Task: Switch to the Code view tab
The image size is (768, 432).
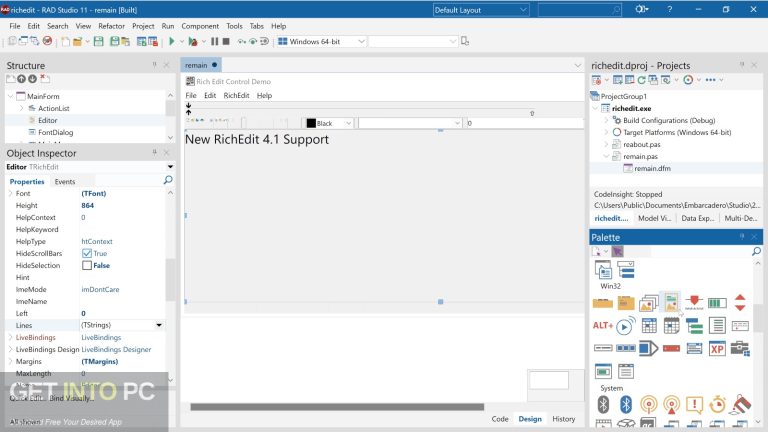Action: point(499,419)
